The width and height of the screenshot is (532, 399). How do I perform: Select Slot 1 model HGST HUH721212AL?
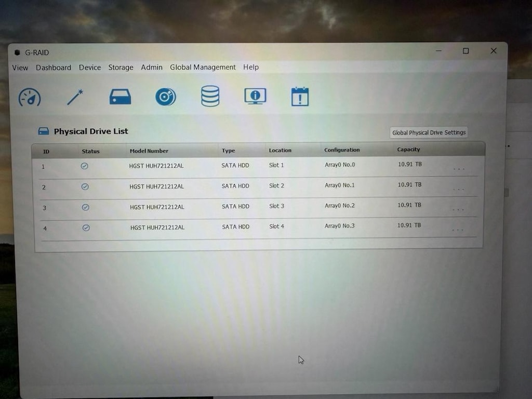156,166
